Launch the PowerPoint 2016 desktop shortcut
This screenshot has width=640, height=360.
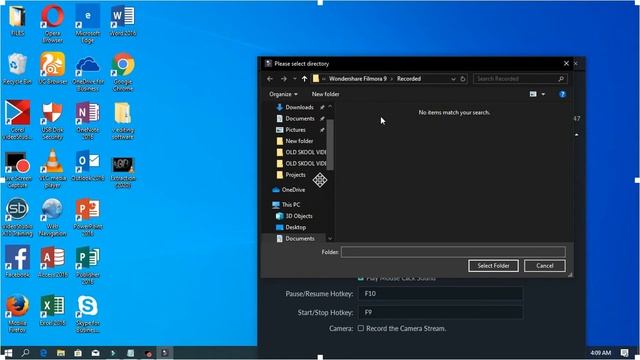coord(87,217)
